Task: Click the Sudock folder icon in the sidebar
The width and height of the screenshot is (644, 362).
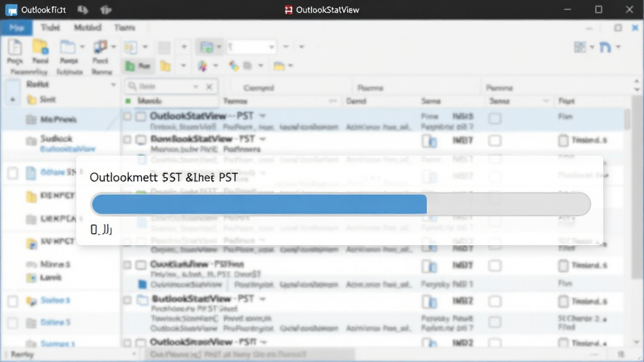Action: pos(31,141)
